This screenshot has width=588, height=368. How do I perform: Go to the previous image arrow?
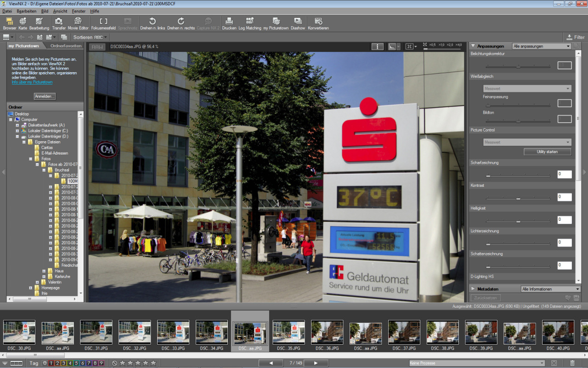270,363
